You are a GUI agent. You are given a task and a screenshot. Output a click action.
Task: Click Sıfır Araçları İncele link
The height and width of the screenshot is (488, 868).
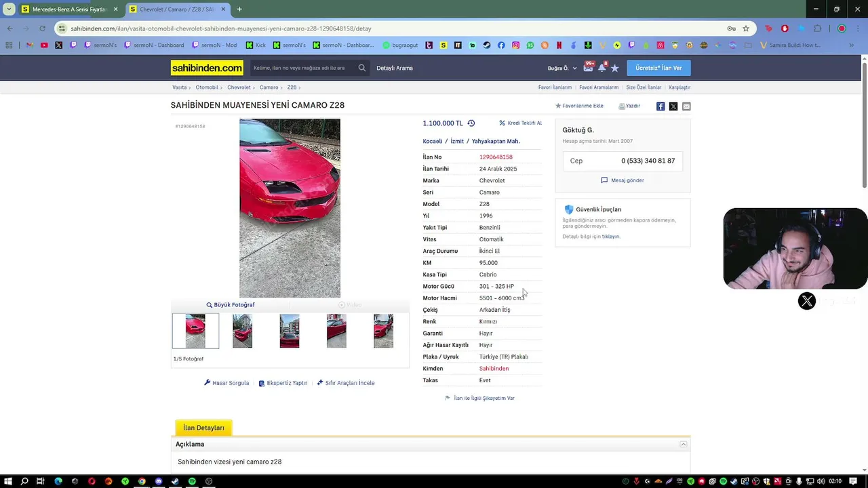tap(346, 383)
